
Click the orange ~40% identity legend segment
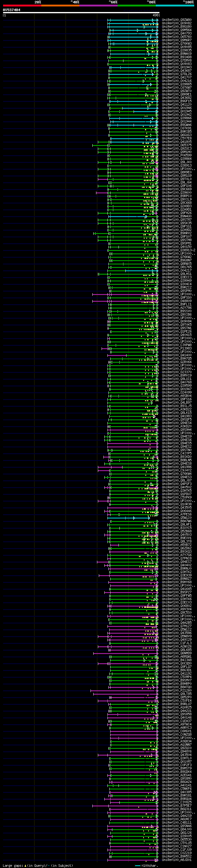[x=60, y=6]
